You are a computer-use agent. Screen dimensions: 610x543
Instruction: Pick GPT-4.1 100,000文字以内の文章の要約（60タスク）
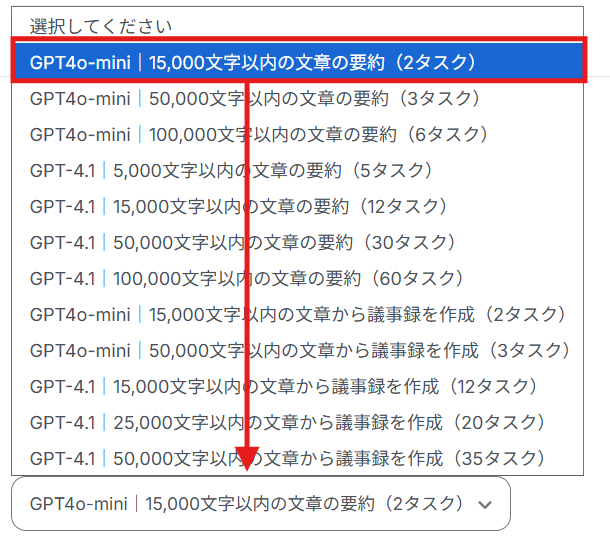297,279
